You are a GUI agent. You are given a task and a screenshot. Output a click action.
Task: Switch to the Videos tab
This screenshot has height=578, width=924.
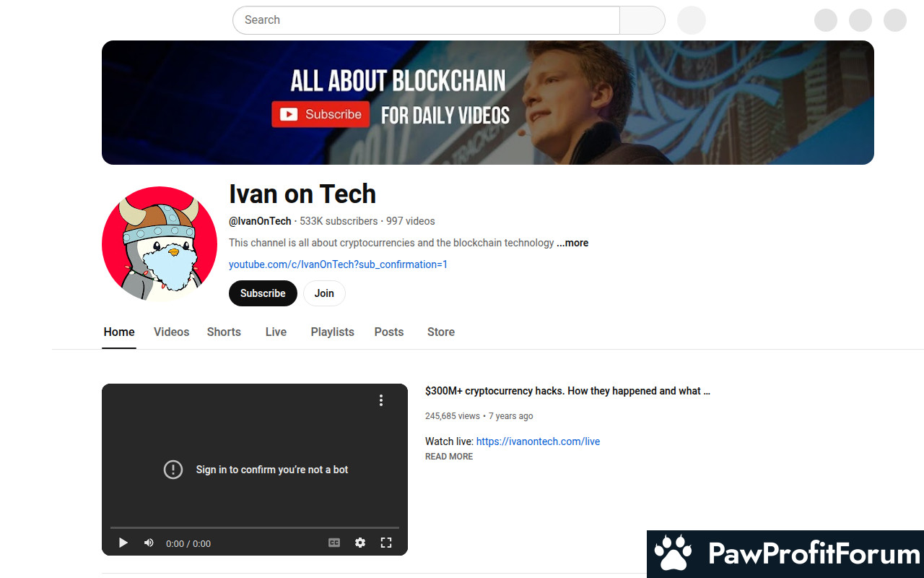pyautogui.click(x=171, y=332)
